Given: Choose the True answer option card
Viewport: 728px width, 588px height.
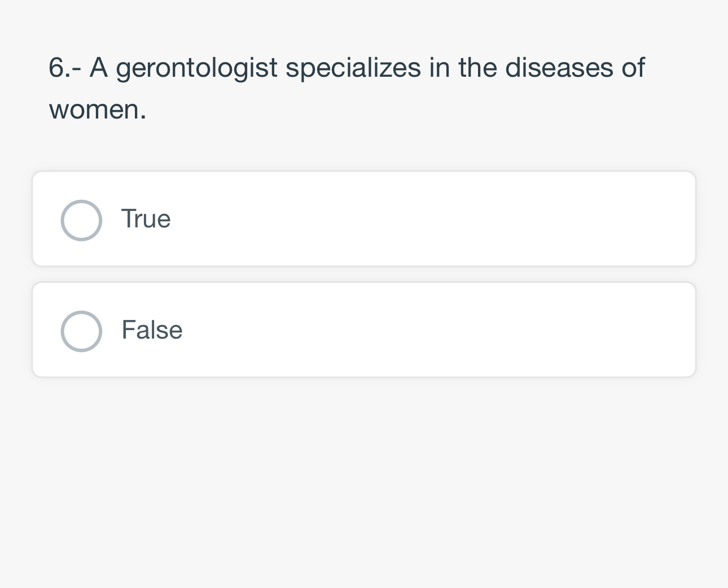Looking at the screenshot, I should pos(364,219).
